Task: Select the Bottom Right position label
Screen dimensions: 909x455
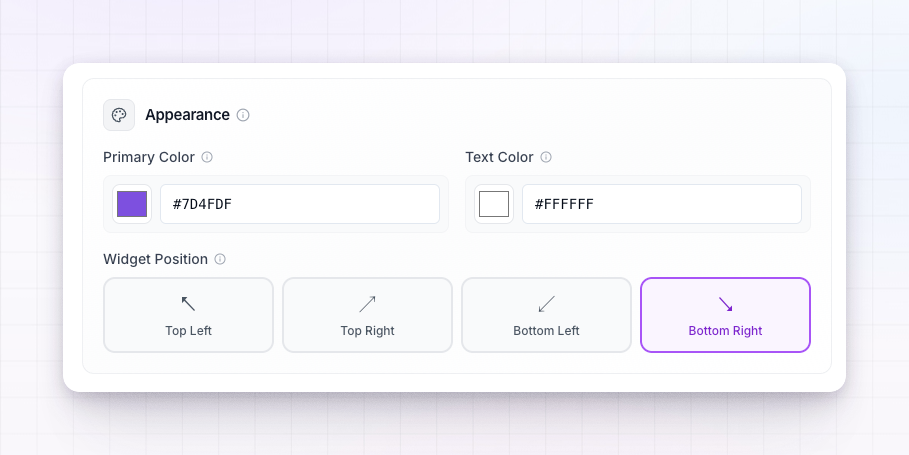Action: pyautogui.click(x=725, y=331)
